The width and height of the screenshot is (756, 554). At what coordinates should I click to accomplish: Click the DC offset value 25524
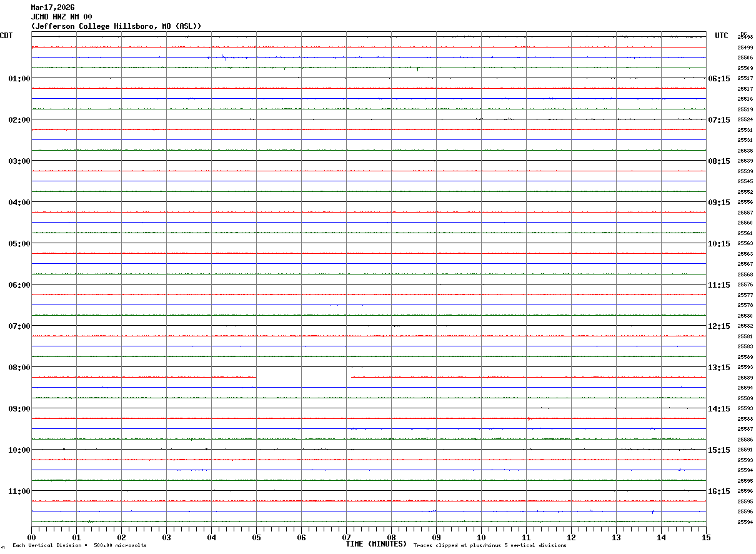coord(745,119)
